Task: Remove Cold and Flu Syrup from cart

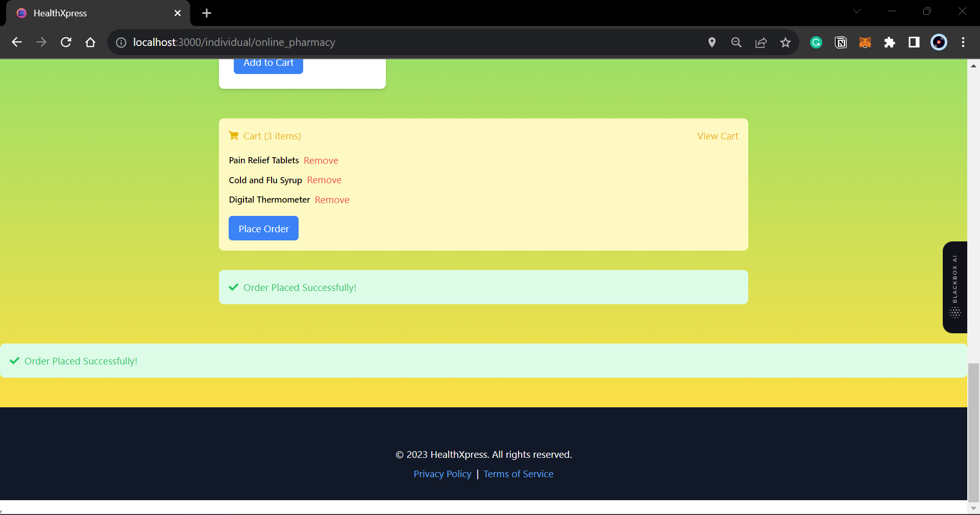Action: coord(324,180)
